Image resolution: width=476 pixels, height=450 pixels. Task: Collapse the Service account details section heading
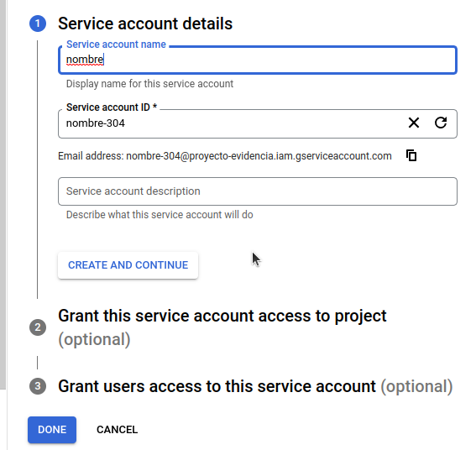145,24
